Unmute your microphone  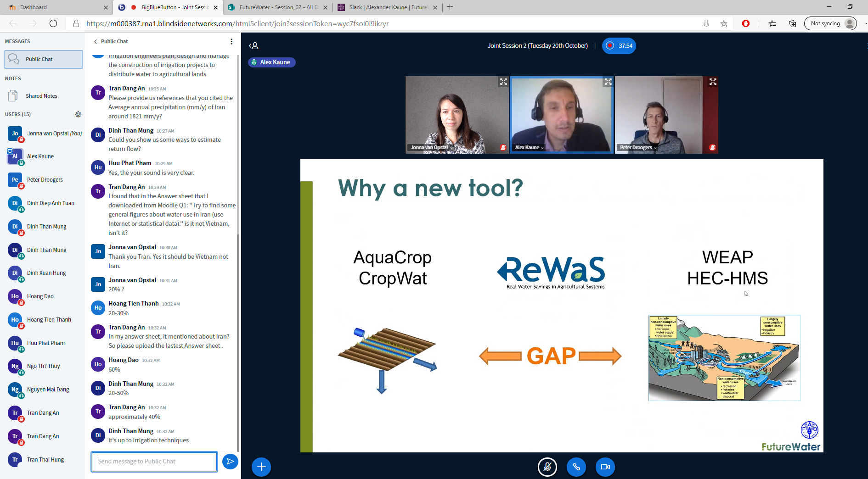tap(547, 467)
